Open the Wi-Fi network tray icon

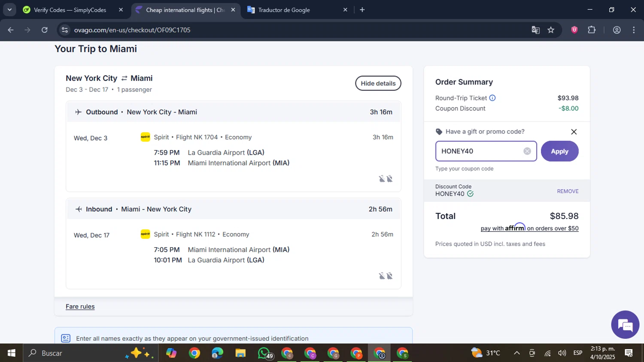(547, 353)
